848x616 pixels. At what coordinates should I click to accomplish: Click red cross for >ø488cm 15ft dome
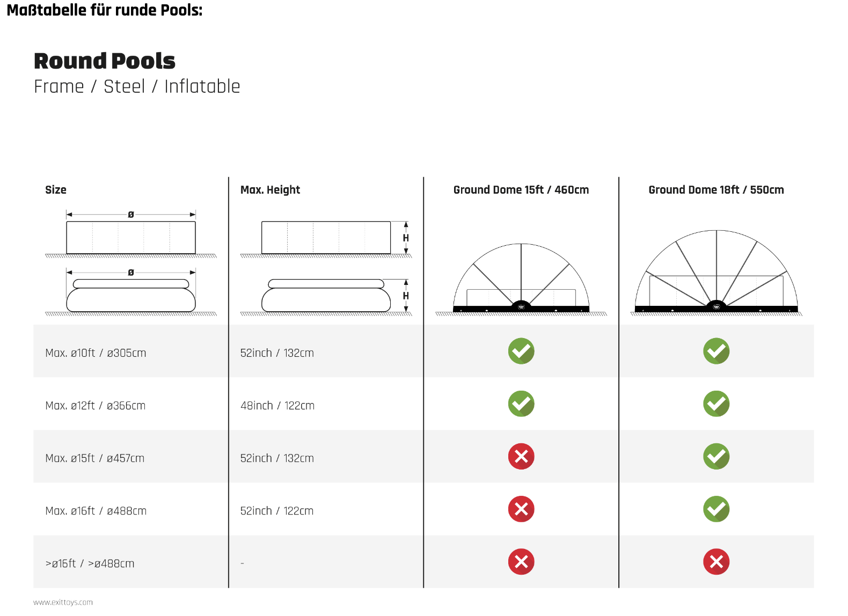coord(521,562)
